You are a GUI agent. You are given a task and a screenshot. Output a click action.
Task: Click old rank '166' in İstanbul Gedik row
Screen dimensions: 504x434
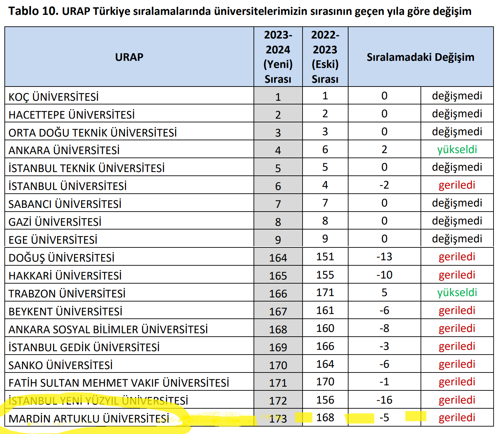tap(325, 346)
